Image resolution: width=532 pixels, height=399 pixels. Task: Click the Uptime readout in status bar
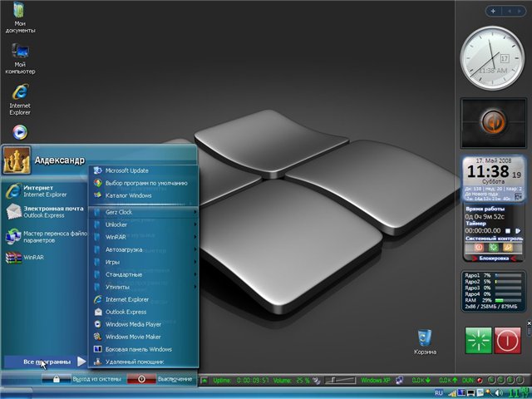(x=241, y=381)
